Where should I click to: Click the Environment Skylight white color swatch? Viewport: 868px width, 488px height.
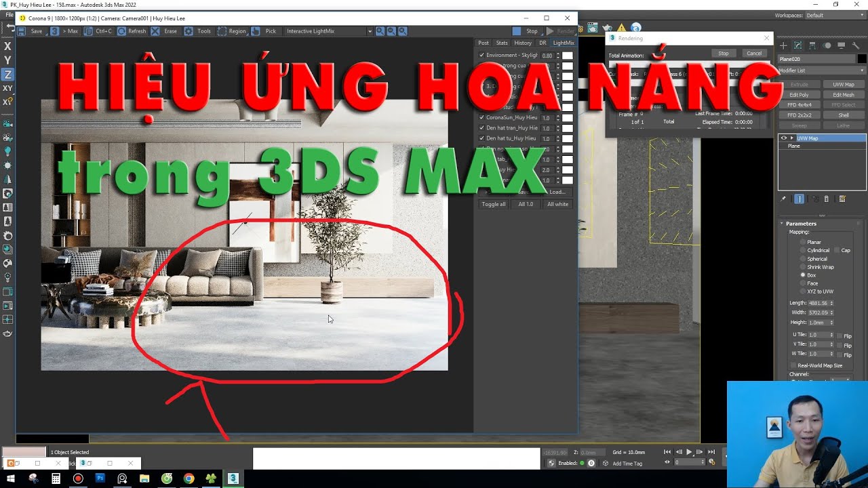(568, 56)
